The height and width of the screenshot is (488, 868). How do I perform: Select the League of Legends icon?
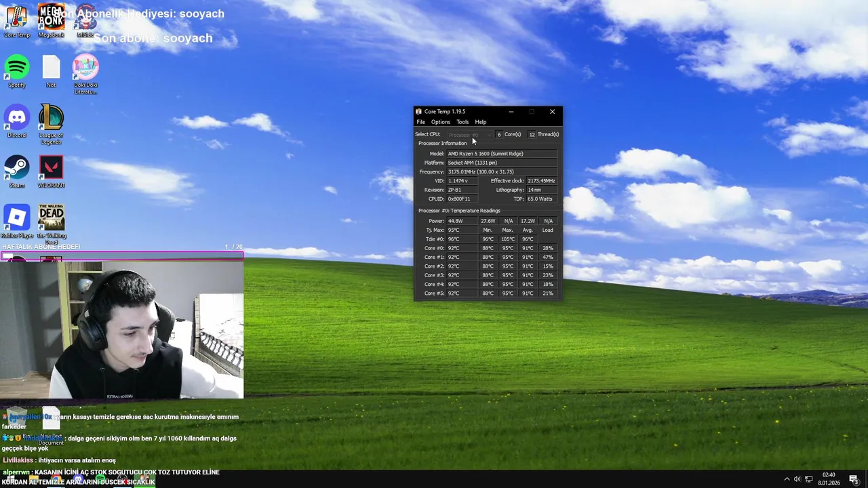pos(51,124)
